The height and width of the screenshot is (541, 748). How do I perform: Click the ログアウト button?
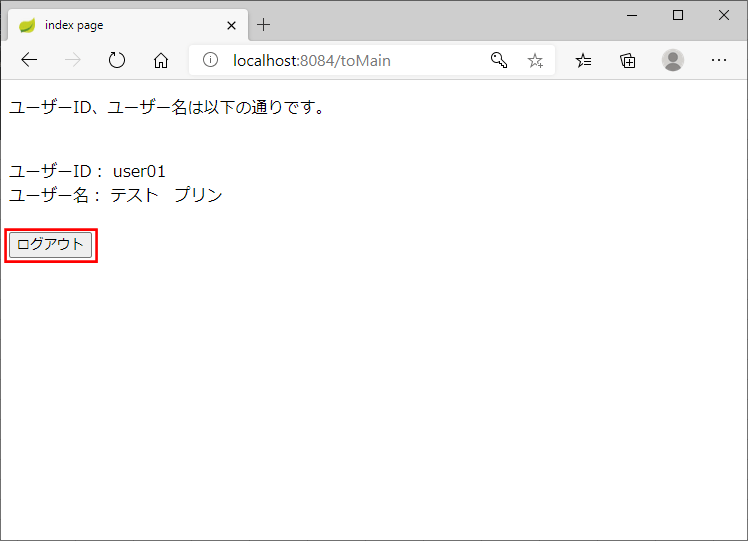coord(51,245)
